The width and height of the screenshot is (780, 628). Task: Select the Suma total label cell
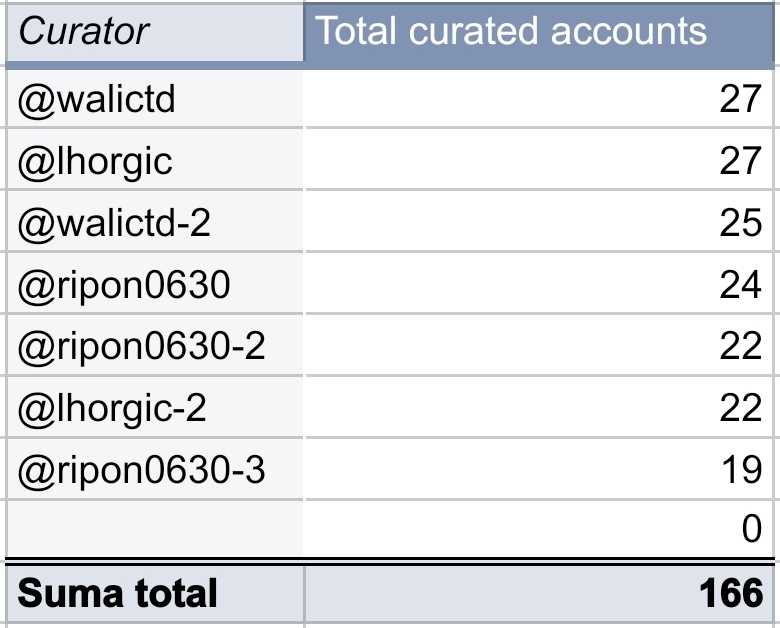[118, 593]
